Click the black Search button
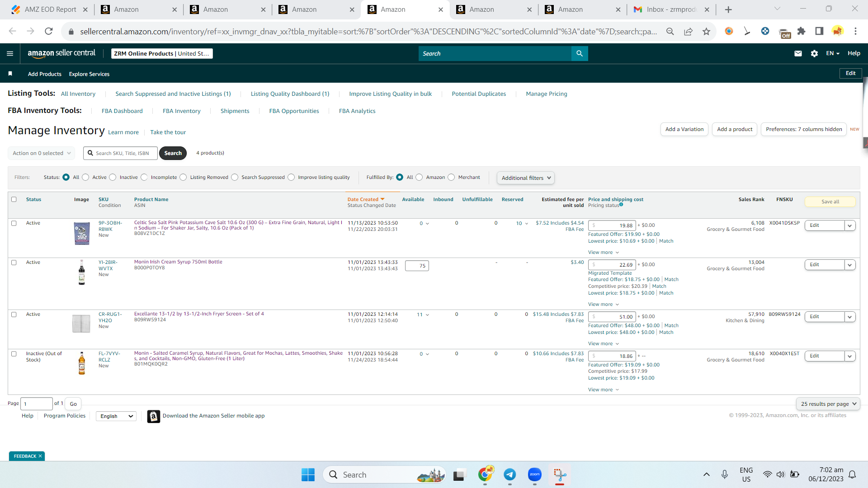The height and width of the screenshot is (488, 868). click(173, 153)
